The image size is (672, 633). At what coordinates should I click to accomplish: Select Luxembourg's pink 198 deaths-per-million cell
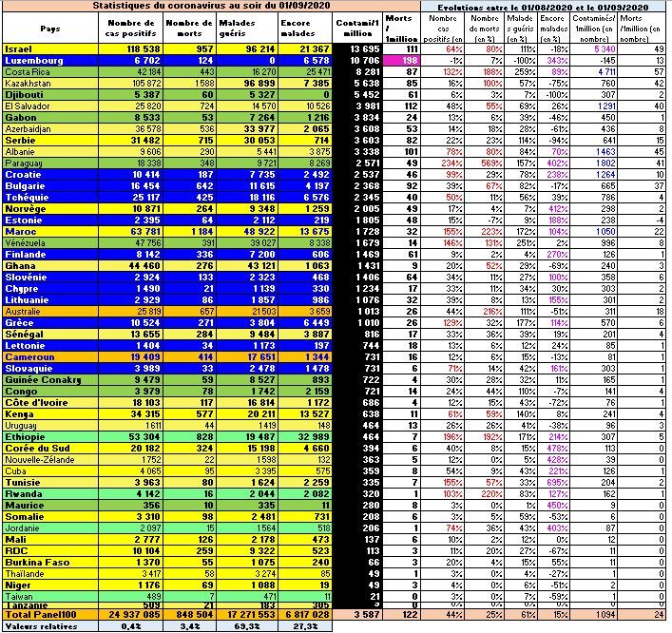click(x=401, y=61)
